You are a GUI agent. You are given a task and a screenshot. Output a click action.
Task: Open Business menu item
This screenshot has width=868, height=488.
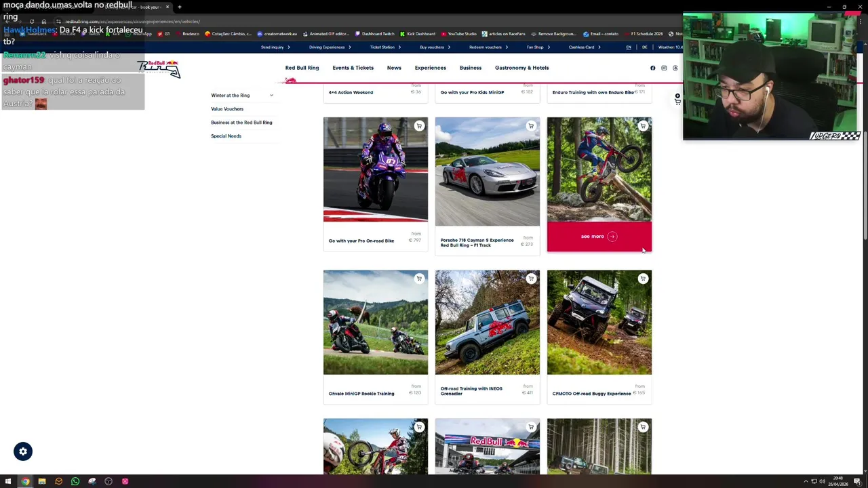[470, 68]
